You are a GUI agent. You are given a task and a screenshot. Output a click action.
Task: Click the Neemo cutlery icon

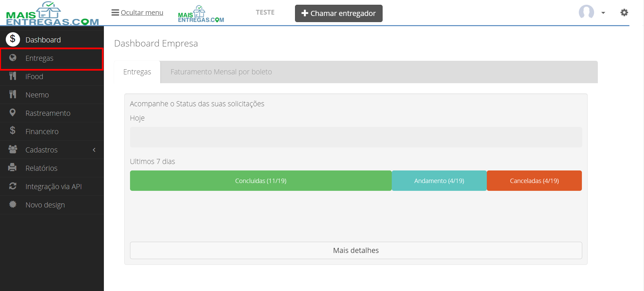coord(13,94)
